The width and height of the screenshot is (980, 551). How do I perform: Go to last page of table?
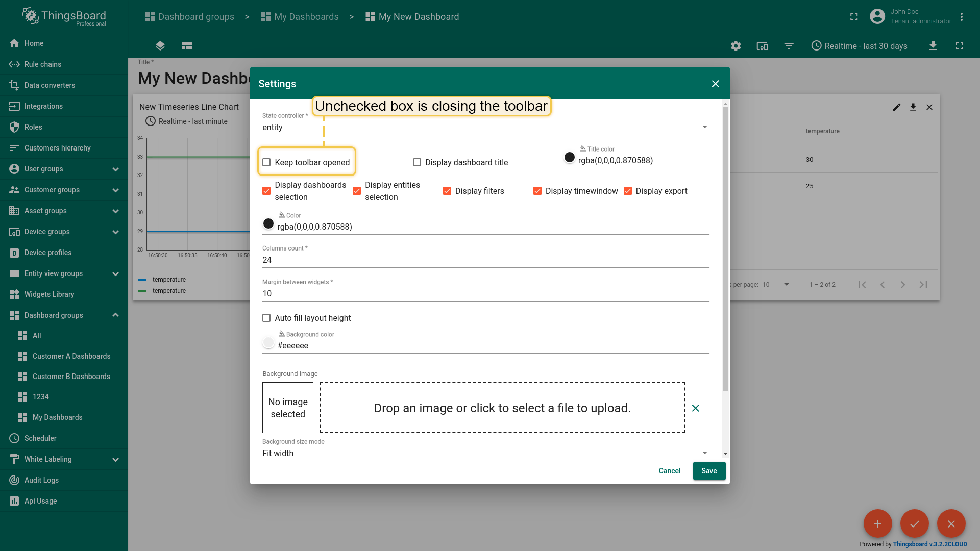tap(923, 285)
